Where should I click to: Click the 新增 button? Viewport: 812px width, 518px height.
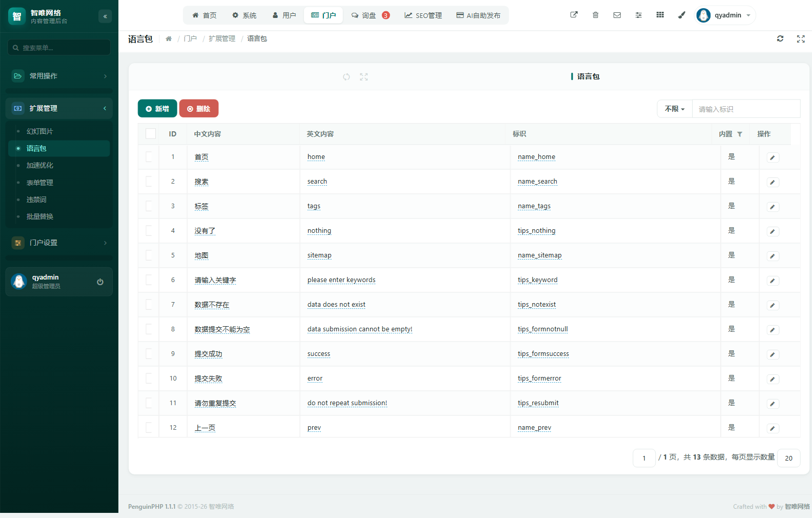157,109
